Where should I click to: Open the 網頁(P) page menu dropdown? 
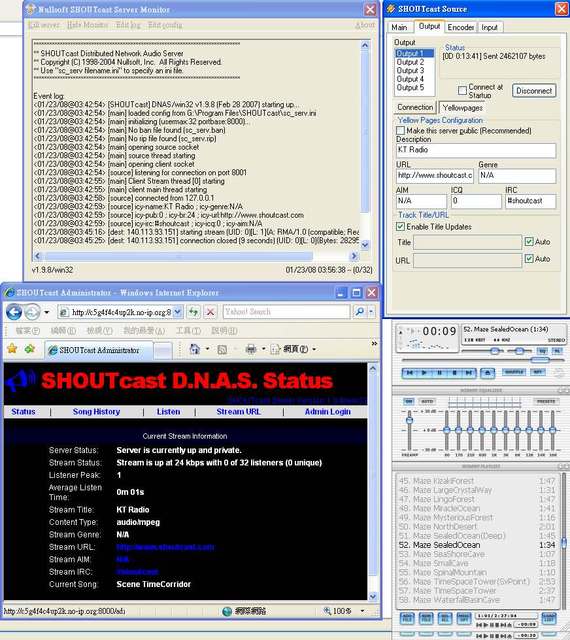(293, 349)
